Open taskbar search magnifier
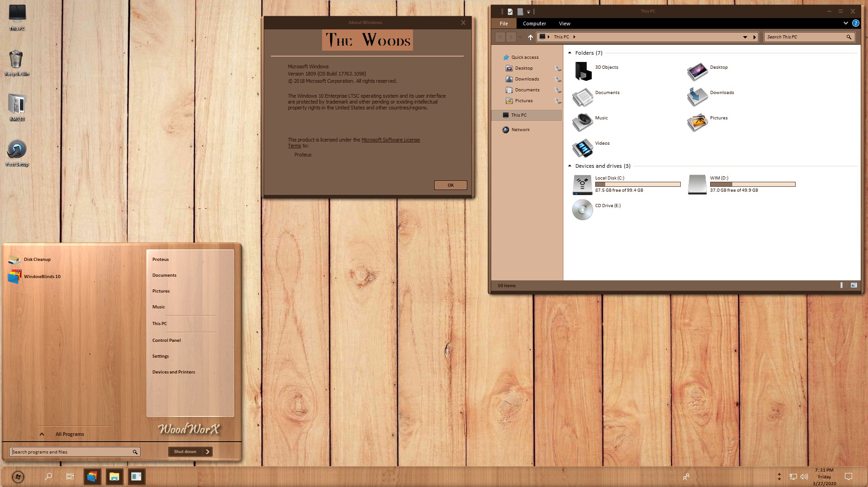Screen dimensions: 868x487 tap(48, 477)
